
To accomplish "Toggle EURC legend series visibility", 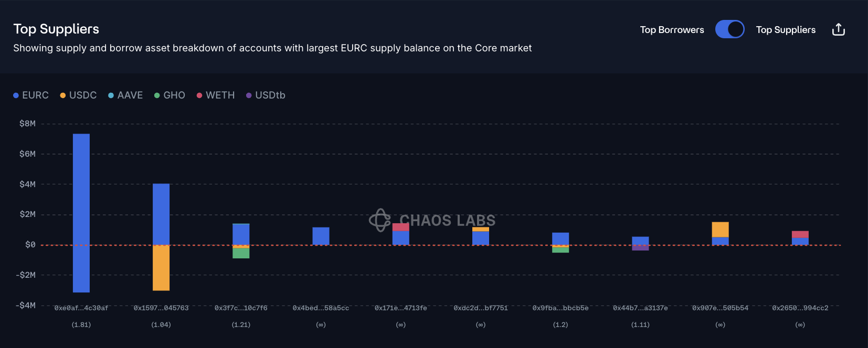I will [x=31, y=95].
